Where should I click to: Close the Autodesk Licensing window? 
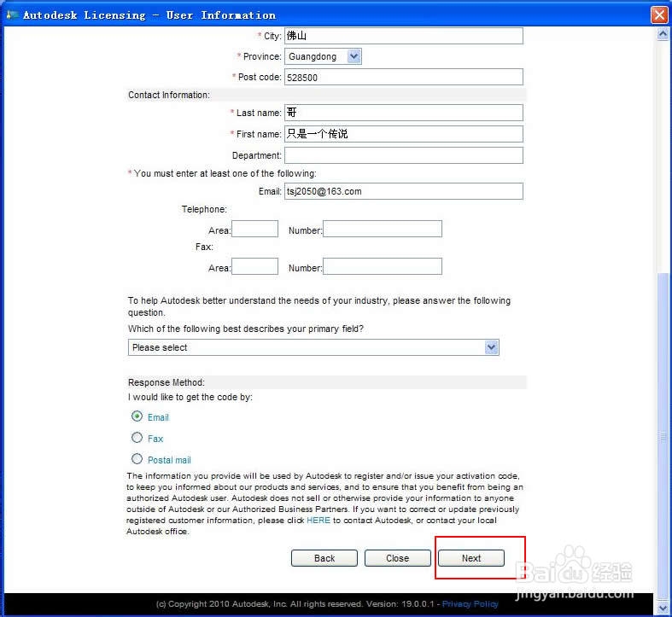coord(659,15)
